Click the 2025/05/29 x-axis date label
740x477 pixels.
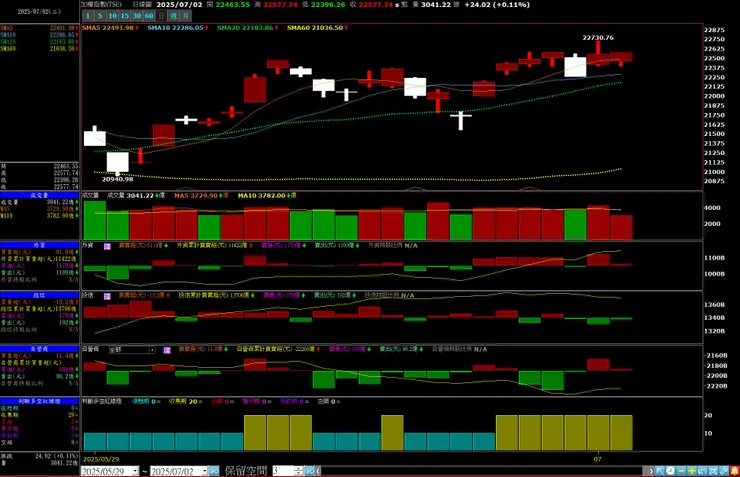pos(101,459)
